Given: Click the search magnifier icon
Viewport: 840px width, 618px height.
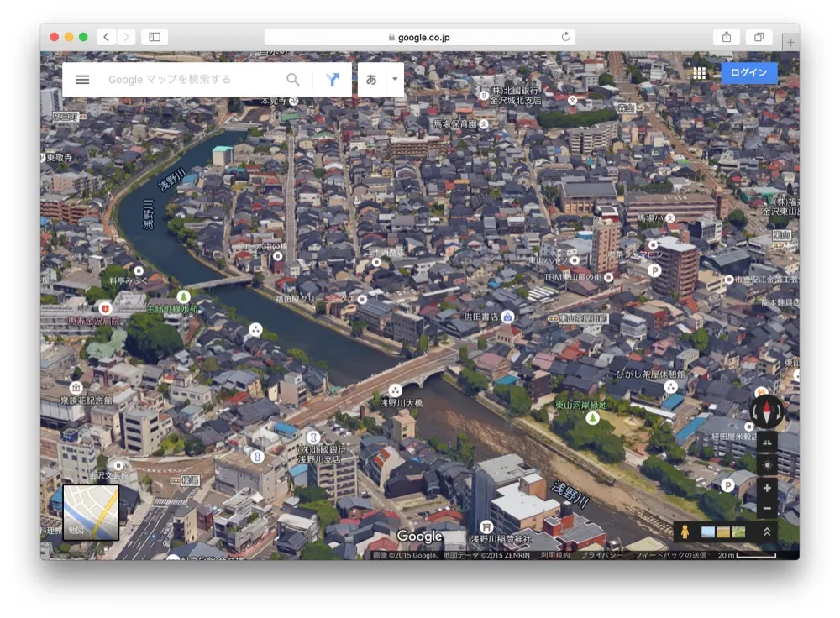Looking at the screenshot, I should (x=292, y=79).
